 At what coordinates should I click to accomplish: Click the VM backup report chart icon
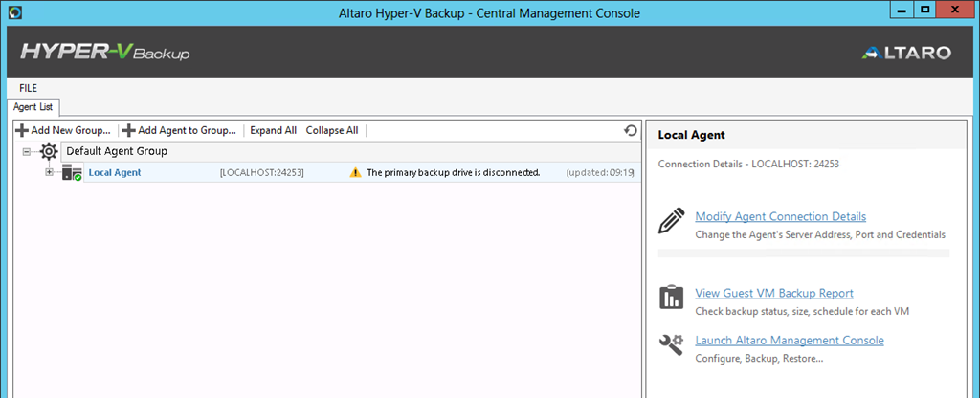[x=671, y=298]
